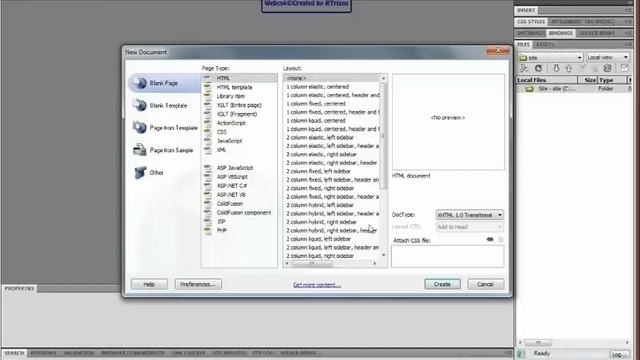640x360 pixels.
Task: Click the Layout list vertical scrollbar thumb
Action: [383, 136]
